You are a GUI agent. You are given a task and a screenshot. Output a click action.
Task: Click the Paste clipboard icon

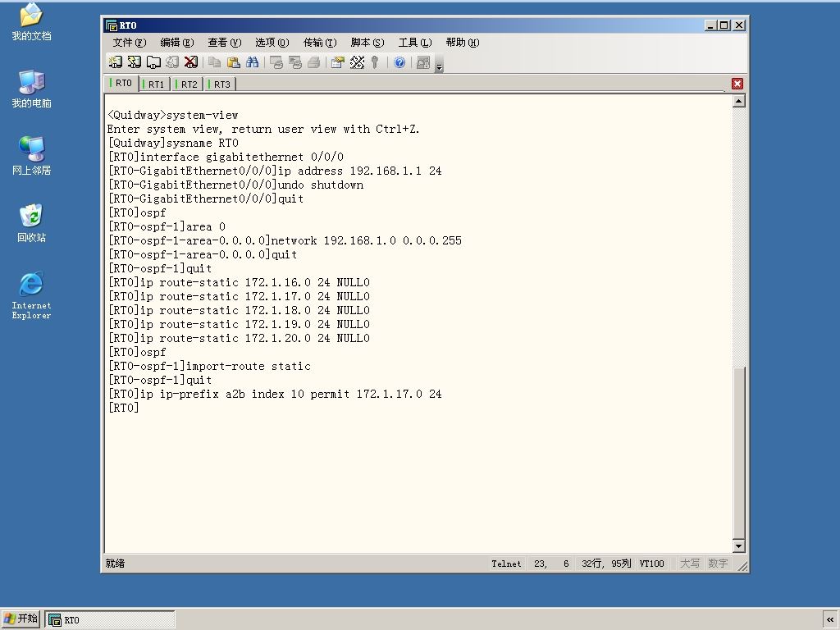234,62
